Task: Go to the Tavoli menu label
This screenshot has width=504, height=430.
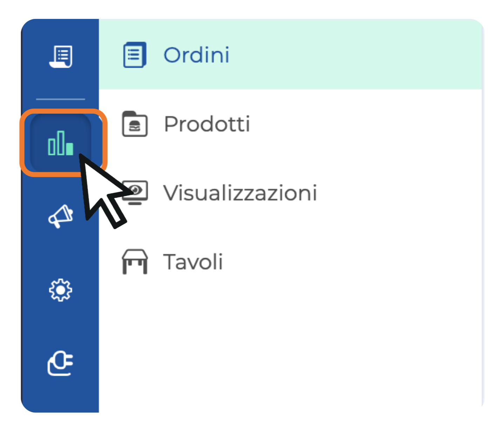Action: [x=193, y=262]
